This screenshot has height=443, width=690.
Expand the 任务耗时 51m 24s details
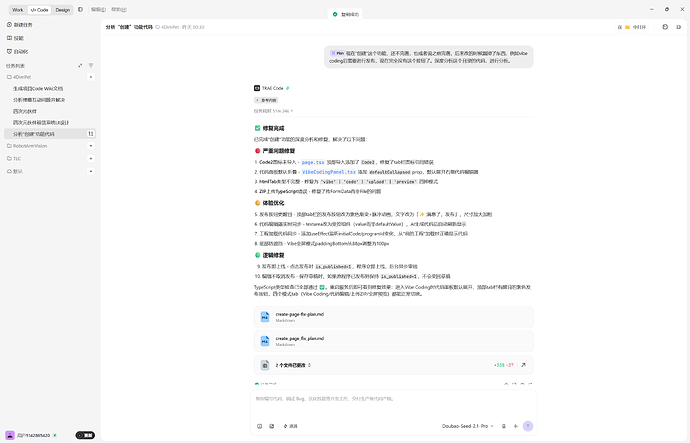(273, 111)
